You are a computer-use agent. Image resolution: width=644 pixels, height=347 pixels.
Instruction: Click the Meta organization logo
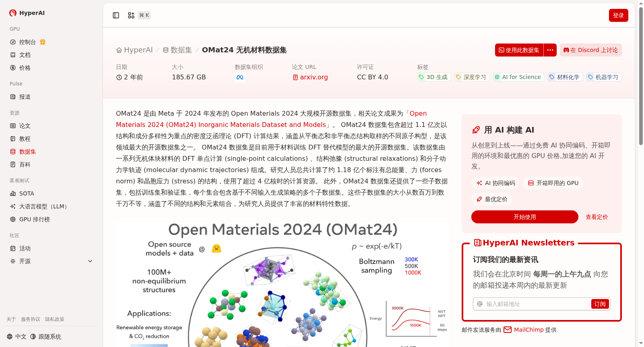pyautogui.click(x=240, y=77)
